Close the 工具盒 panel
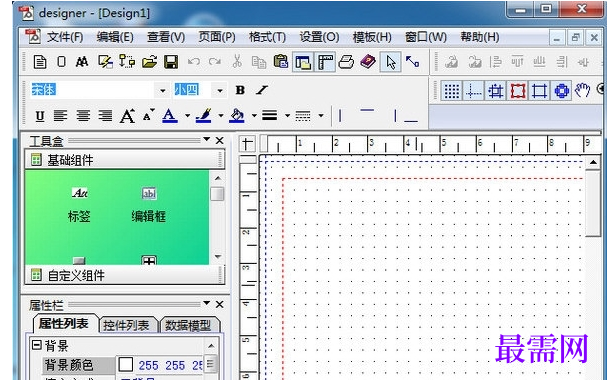The height and width of the screenshot is (380, 607). [x=219, y=140]
